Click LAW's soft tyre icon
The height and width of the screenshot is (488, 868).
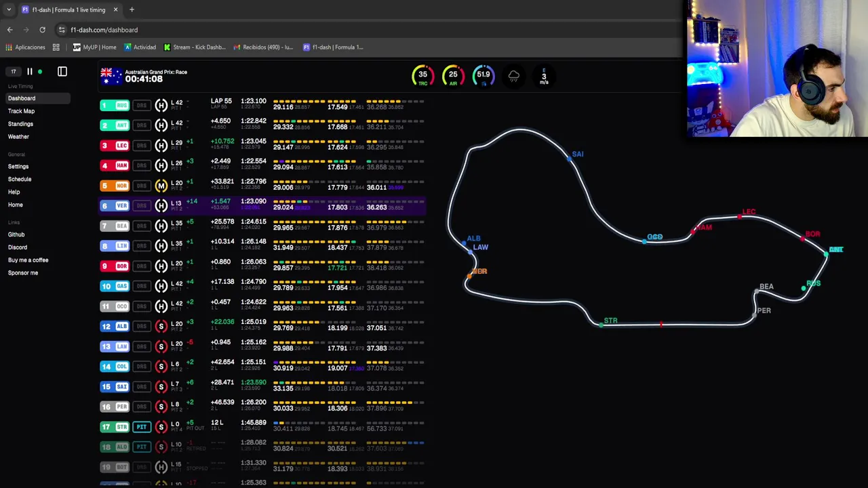click(161, 346)
